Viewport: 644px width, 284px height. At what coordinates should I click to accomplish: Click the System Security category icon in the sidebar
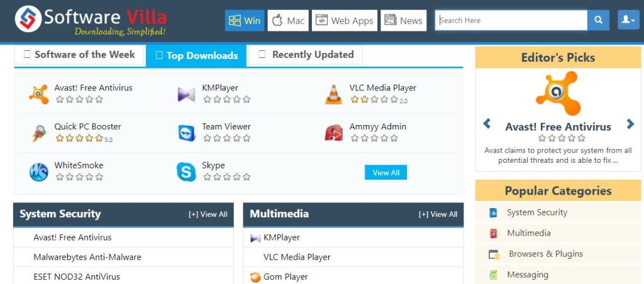click(493, 212)
